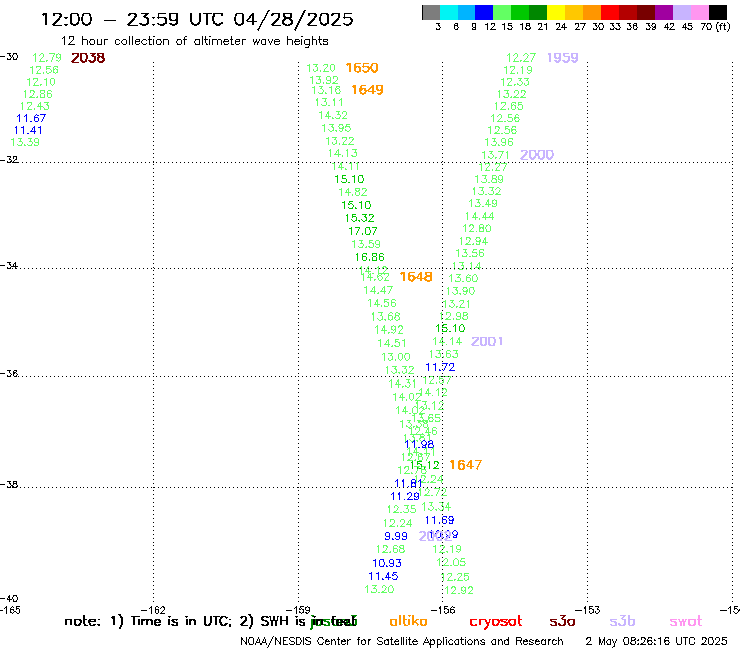The image size is (740, 650).
Task: Click the latitude axis label '-32'
Action: click(x=9, y=160)
